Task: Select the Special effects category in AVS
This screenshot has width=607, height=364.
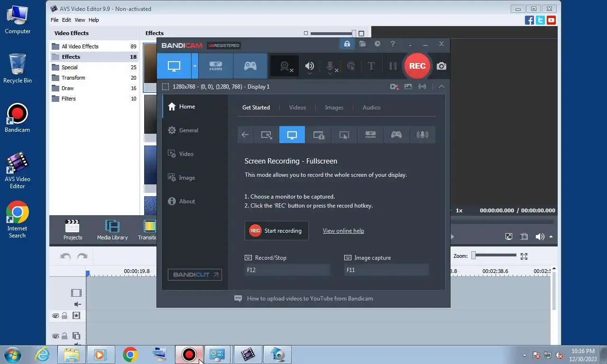Action: [x=94, y=67]
